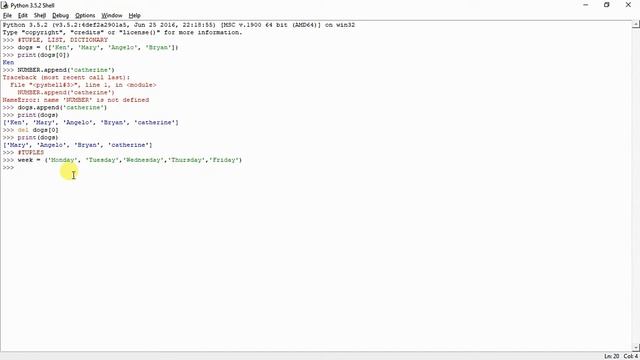Click the scrollbar down arrow
The image size is (640, 360).
pyautogui.click(x=636, y=348)
